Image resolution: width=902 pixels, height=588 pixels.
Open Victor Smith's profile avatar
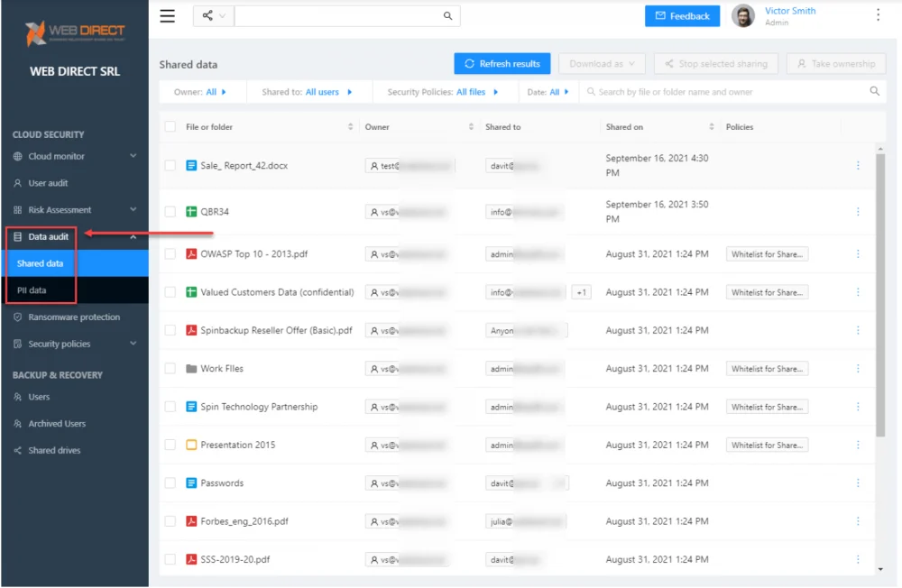[743, 16]
